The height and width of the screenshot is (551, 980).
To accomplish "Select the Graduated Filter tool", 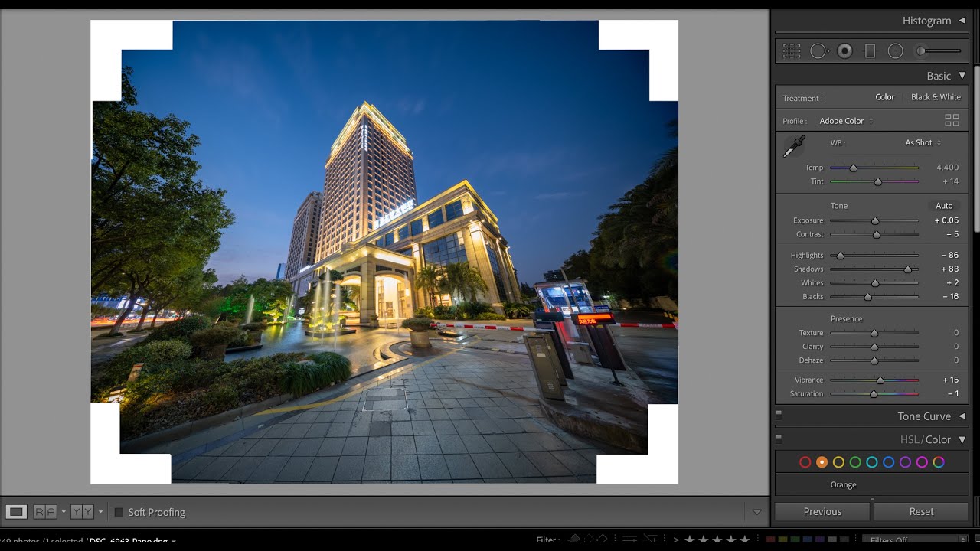I will point(870,51).
